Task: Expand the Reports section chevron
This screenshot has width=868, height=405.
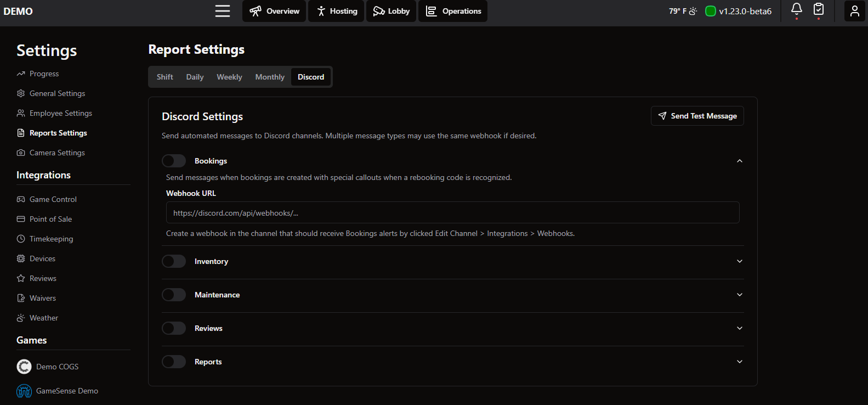Action: pyautogui.click(x=739, y=362)
